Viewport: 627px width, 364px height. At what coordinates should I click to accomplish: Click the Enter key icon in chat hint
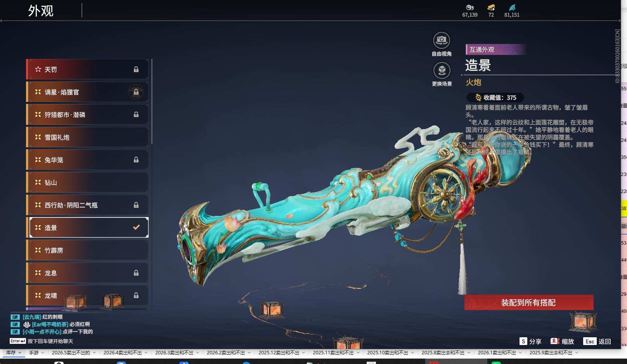tap(18, 341)
